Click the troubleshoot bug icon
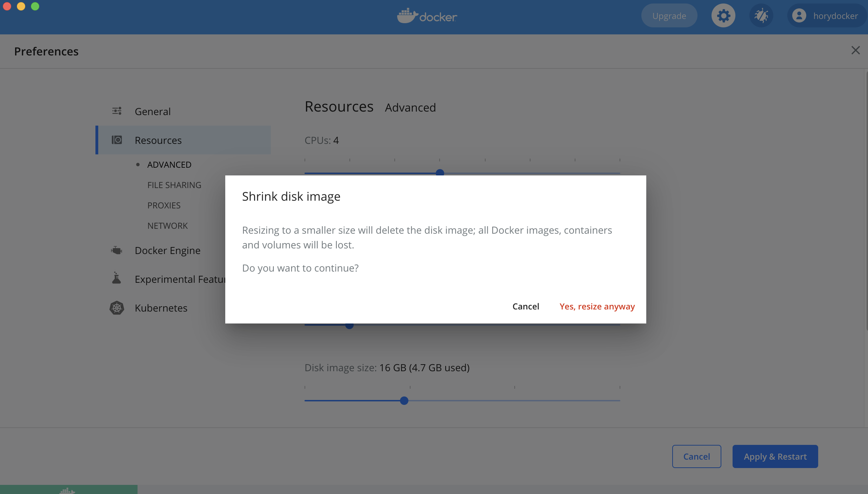The image size is (868, 494). [761, 16]
